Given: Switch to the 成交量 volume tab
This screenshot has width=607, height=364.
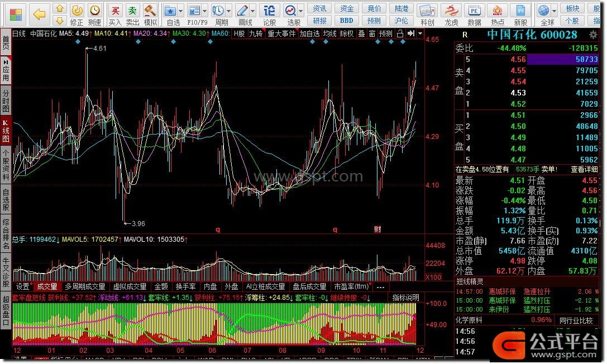Looking at the screenshot, I should pyautogui.click(x=47, y=286).
